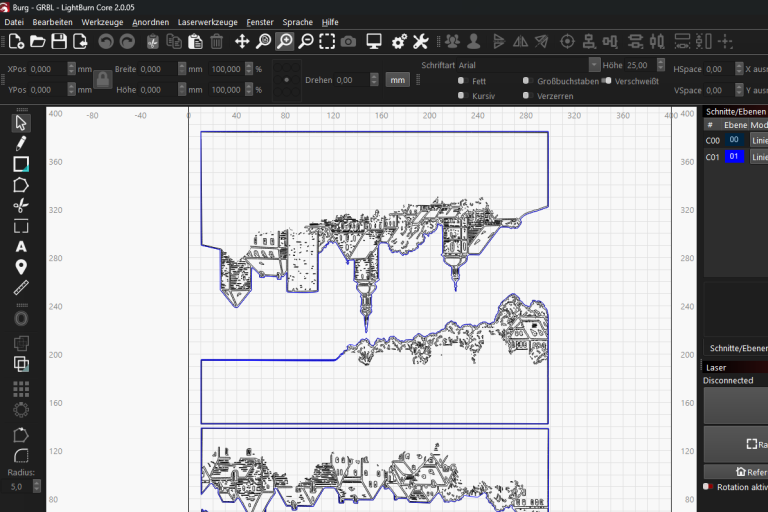Select the ruler measure tool
The height and width of the screenshot is (512, 768).
point(21,288)
